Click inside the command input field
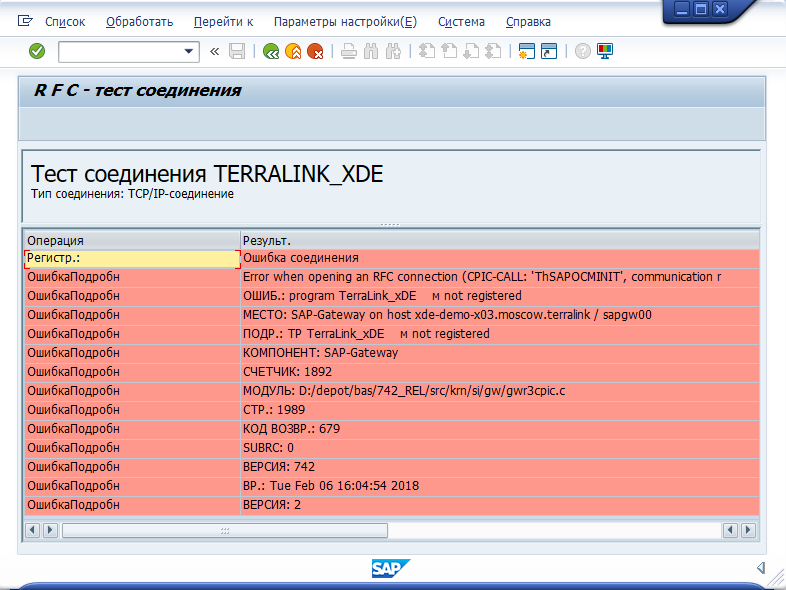 click(120, 51)
